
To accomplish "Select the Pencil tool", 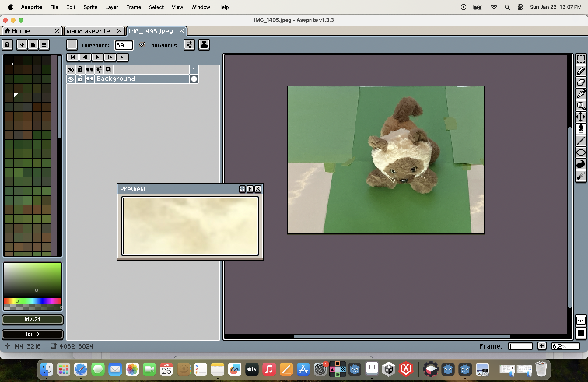I will [x=581, y=71].
